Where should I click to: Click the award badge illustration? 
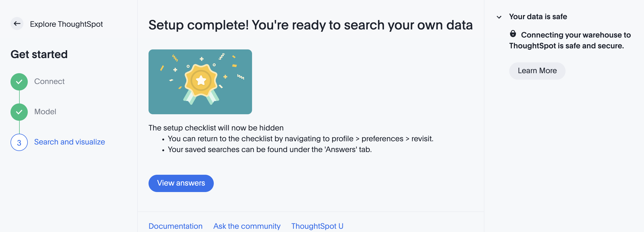point(200,82)
